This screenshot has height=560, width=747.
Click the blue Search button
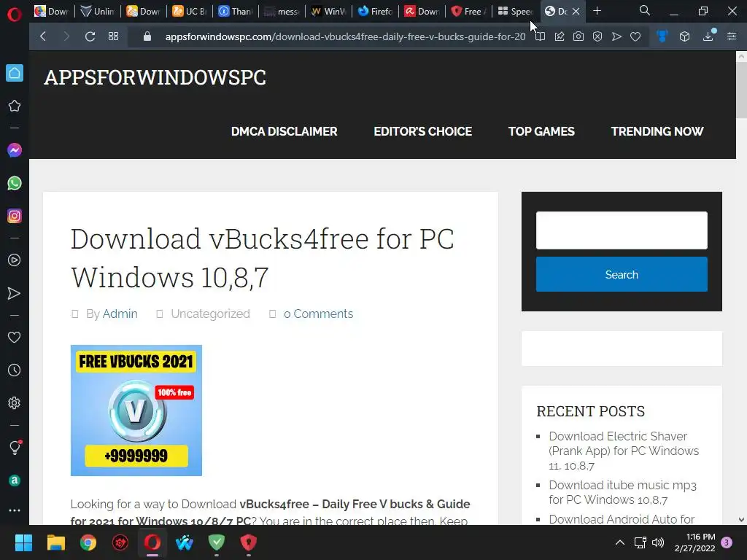pyautogui.click(x=622, y=274)
